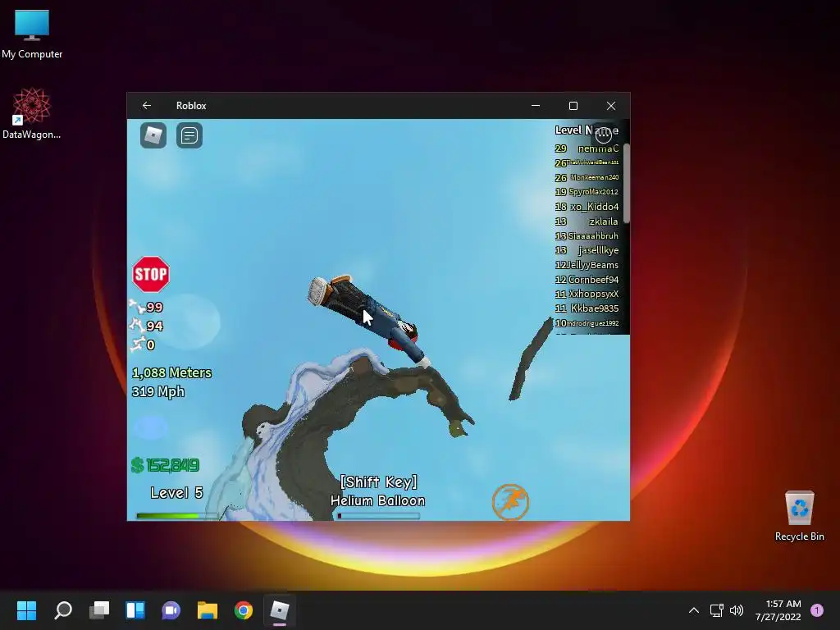This screenshot has height=630, width=840.
Task: Click the Level 5 label
Action: click(x=177, y=493)
